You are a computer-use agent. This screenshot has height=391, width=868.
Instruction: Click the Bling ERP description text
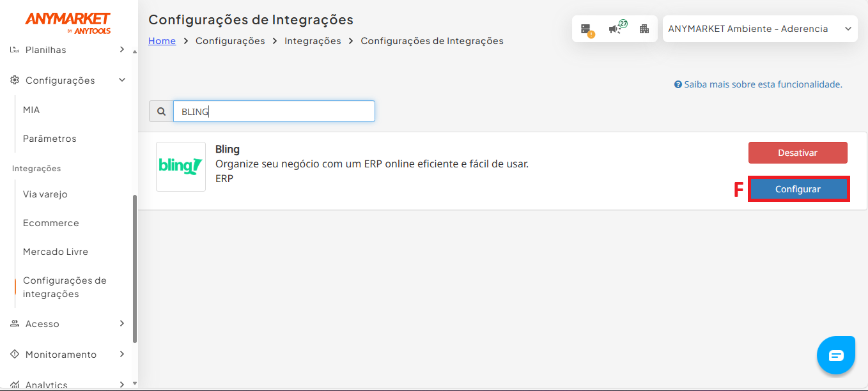pos(372,164)
